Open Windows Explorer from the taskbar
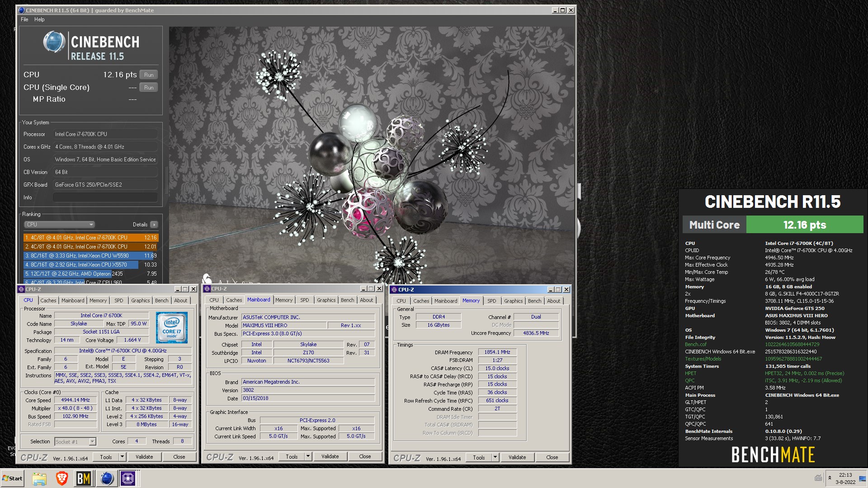 39,479
